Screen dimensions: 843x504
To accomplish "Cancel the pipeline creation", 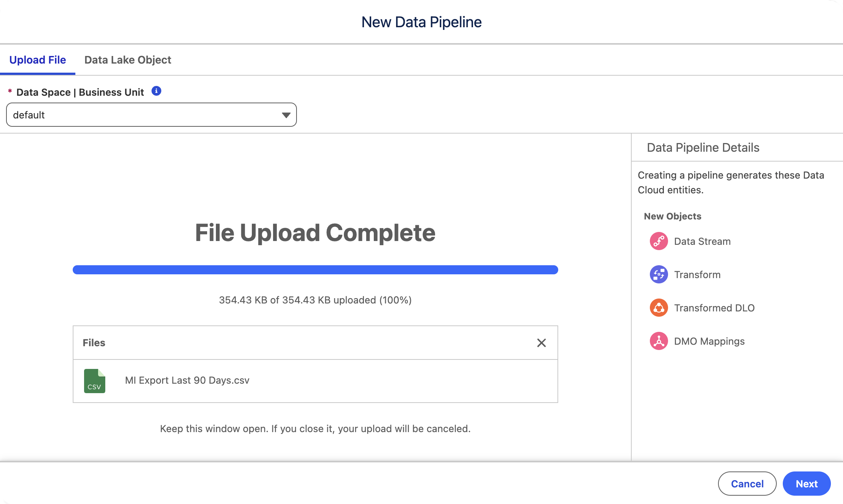I will [747, 484].
